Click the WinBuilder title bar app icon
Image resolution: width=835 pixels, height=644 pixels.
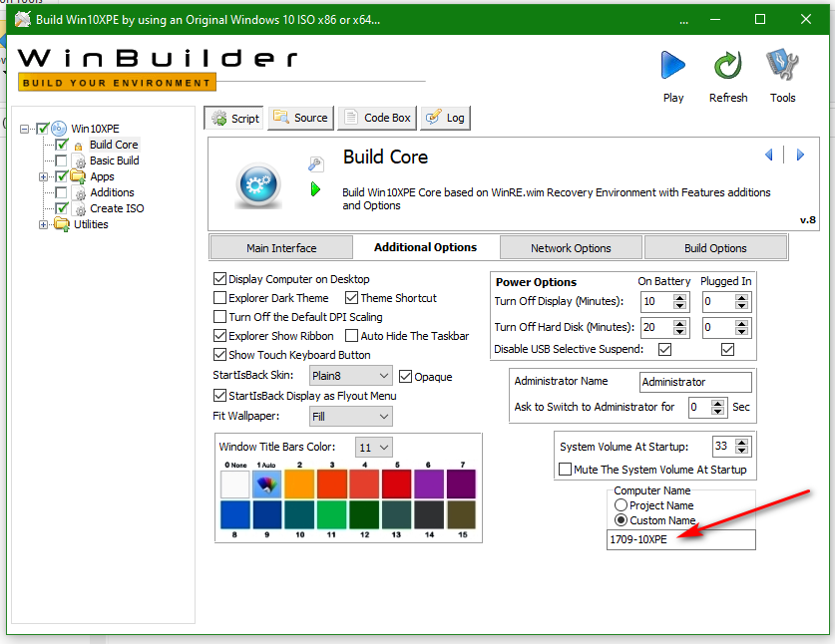coord(22,20)
